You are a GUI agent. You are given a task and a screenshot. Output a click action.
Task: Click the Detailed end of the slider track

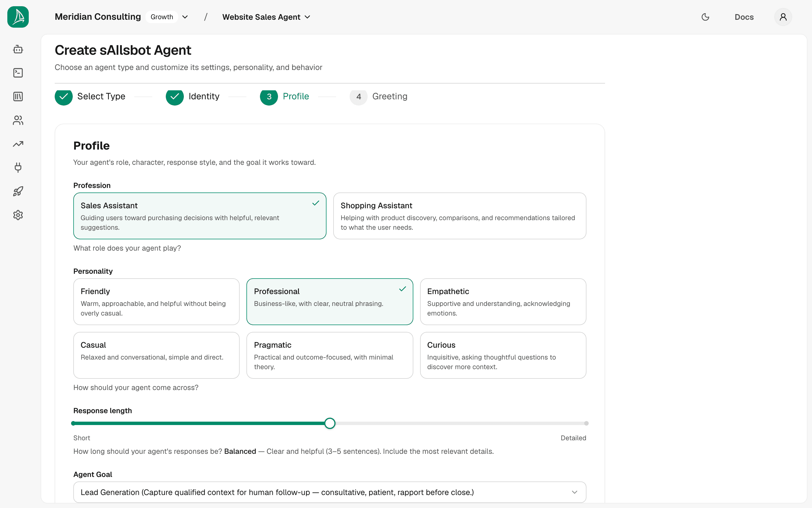tap(586, 423)
